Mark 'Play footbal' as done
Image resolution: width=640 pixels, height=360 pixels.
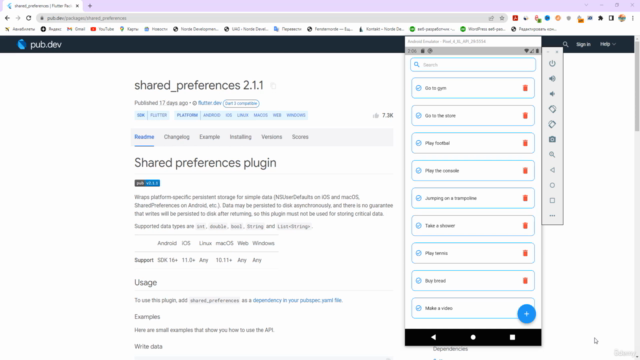tap(418, 143)
